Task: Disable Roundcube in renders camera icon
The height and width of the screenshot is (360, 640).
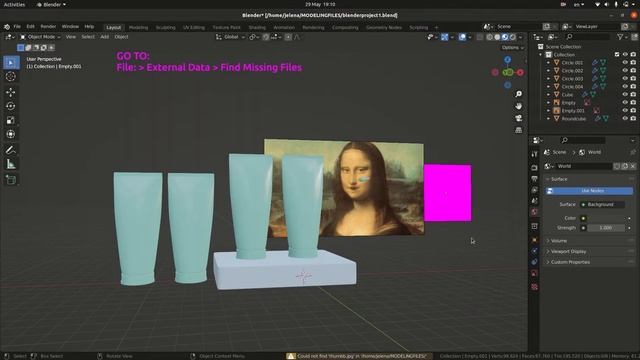Action: click(x=633, y=119)
